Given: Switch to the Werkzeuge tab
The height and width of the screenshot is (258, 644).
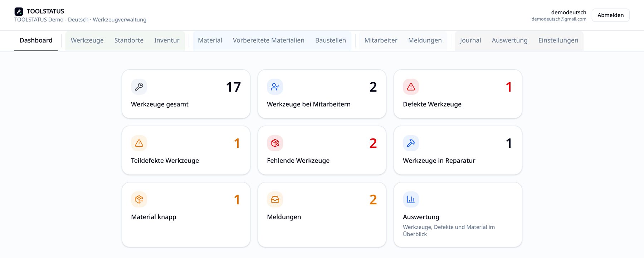Looking at the screenshot, I should click(x=87, y=40).
